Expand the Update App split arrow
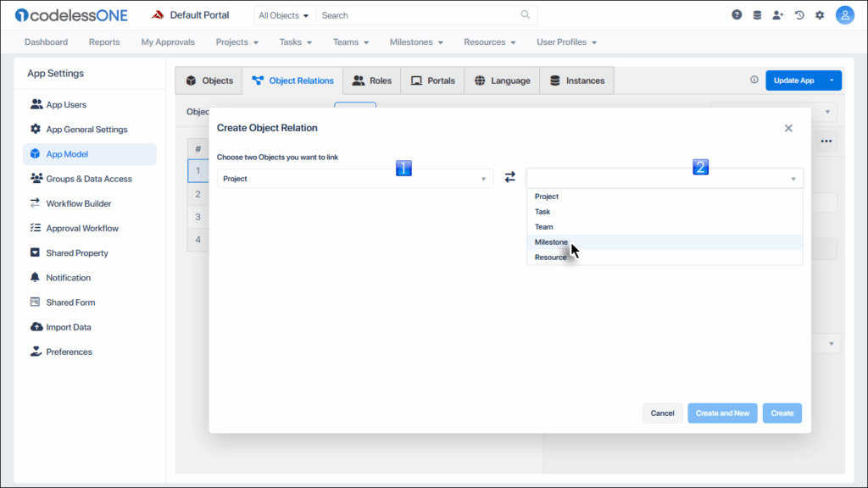868x488 pixels. [832, 80]
